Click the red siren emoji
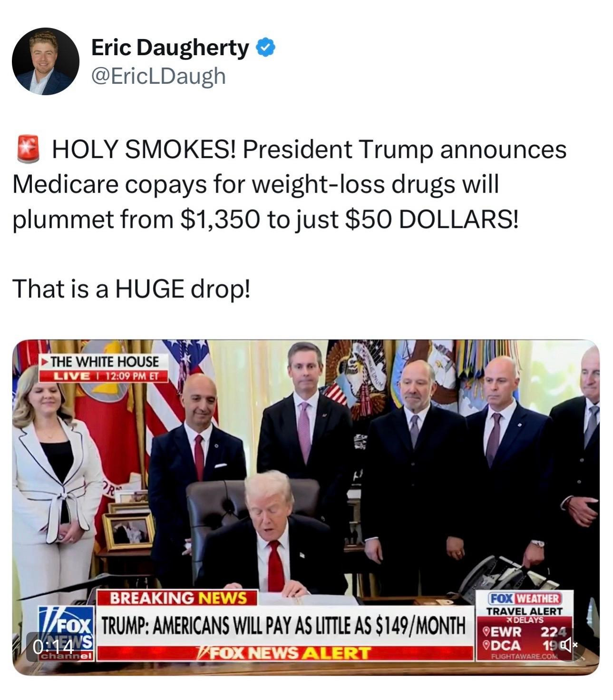Viewport: 613px width, 700px height. click(29, 149)
